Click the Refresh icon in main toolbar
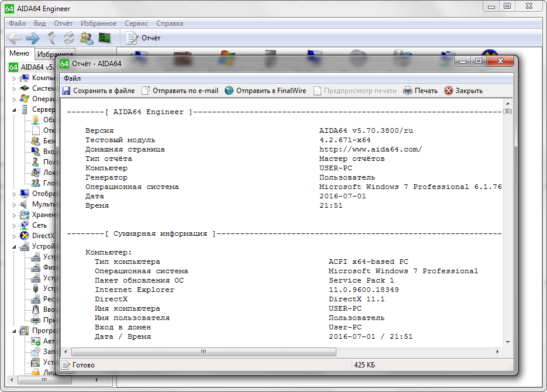Screen dimensions: 547x392 [69, 38]
